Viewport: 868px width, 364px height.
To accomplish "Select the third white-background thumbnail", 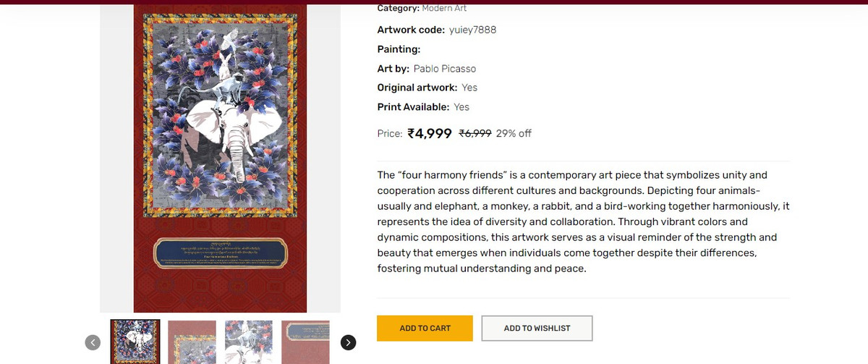I will pyautogui.click(x=249, y=342).
